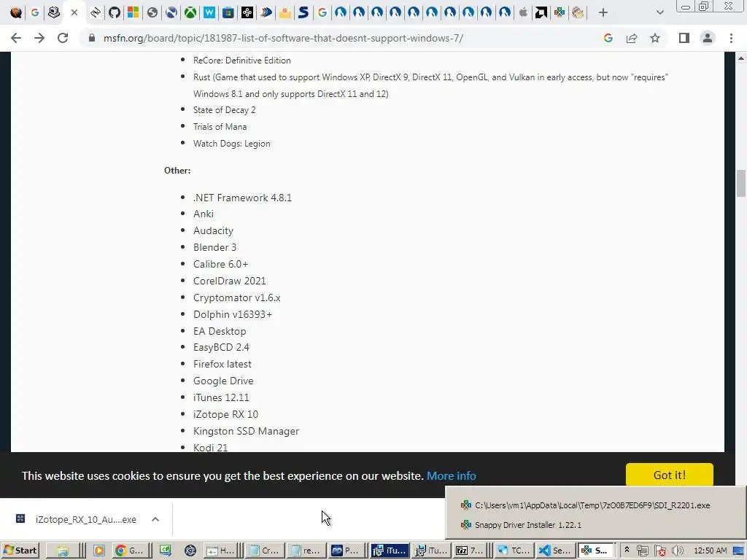Open the Windows Start menu

(20, 551)
